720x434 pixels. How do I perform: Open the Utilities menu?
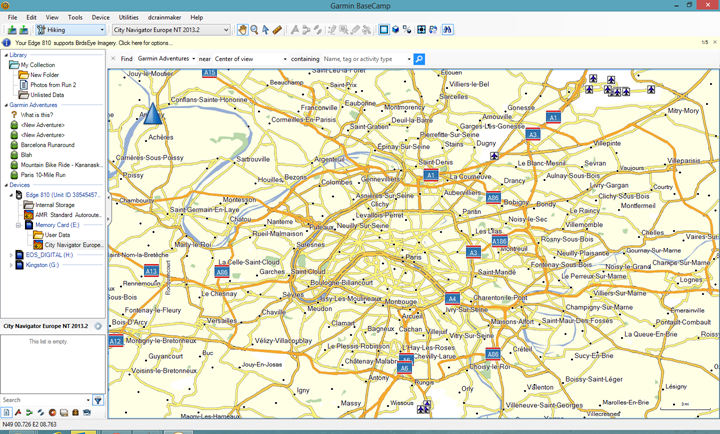[129, 17]
